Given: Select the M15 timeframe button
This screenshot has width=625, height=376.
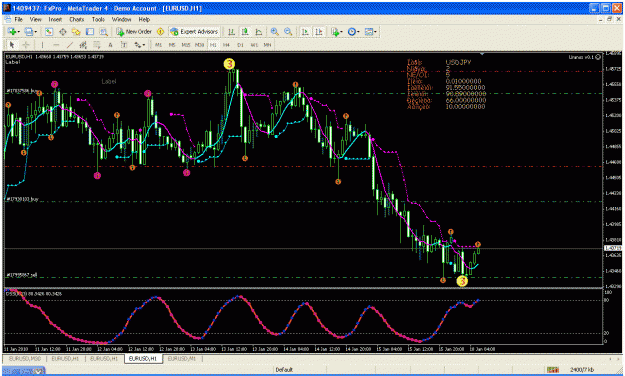Looking at the screenshot, I should coord(186,45).
